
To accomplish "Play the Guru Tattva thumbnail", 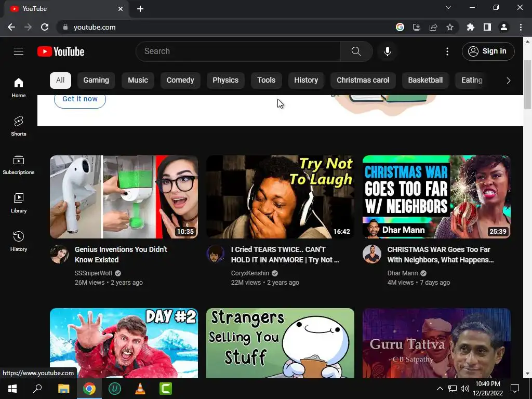I will [436, 343].
